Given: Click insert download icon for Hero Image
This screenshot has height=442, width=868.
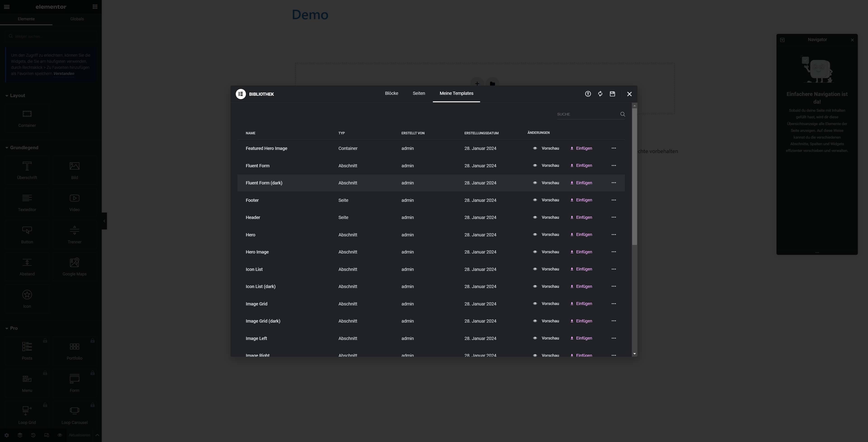Looking at the screenshot, I should (x=572, y=252).
